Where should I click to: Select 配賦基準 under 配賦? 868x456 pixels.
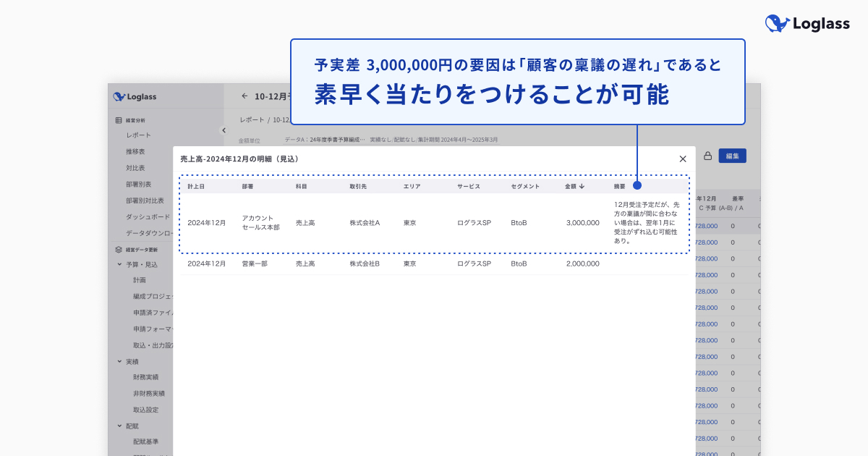point(145,442)
